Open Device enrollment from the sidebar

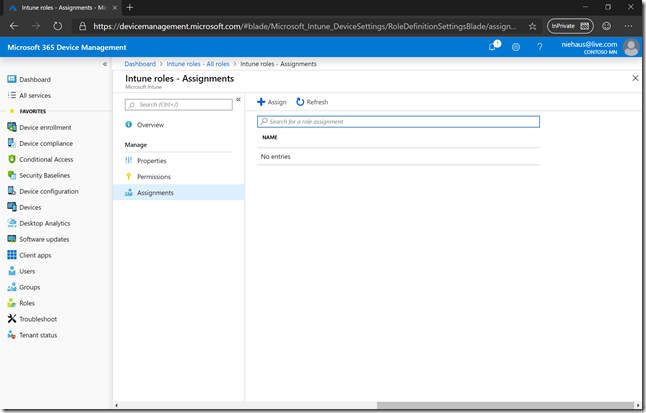(44, 127)
